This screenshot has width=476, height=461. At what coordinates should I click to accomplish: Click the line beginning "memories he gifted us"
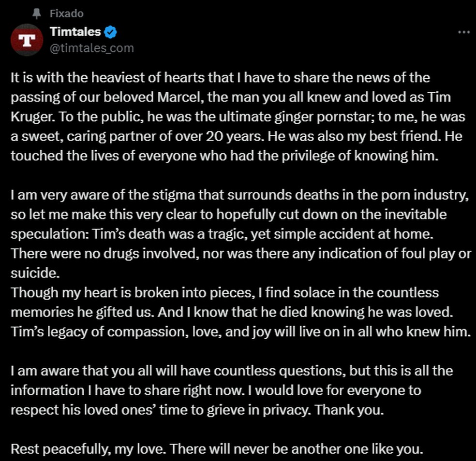tap(231, 312)
